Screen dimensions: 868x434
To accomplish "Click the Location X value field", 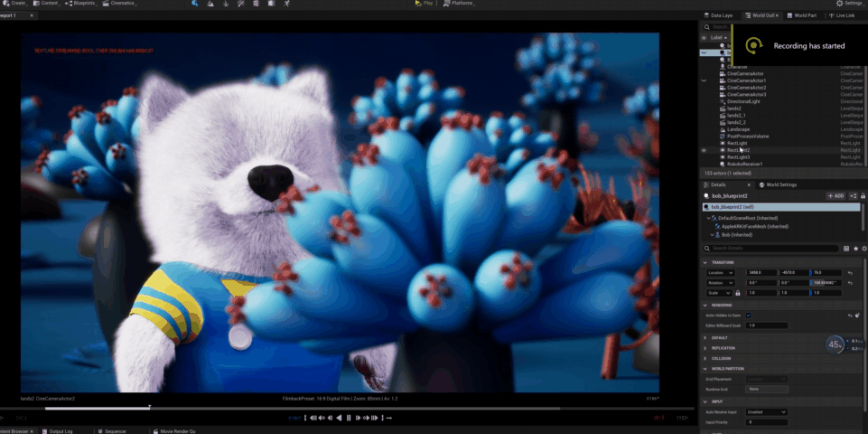I will click(761, 273).
